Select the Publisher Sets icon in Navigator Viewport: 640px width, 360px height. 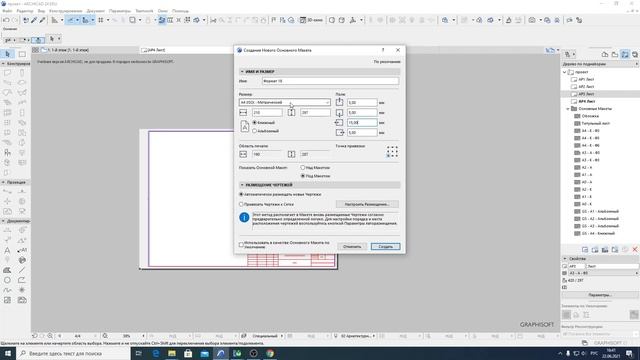[x=635, y=54]
